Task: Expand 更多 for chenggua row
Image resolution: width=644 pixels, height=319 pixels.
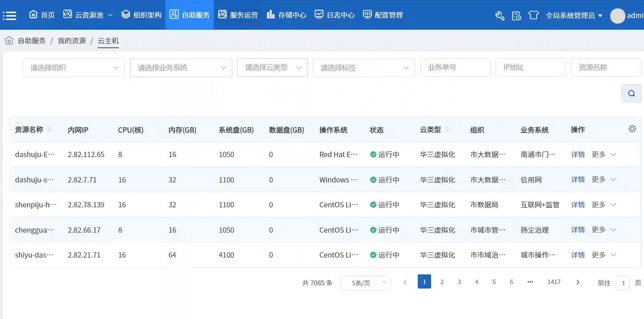Action: tap(604, 230)
